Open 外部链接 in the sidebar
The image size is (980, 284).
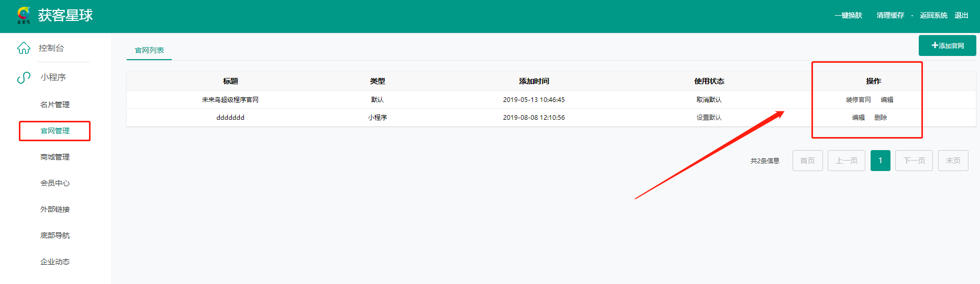pyautogui.click(x=55, y=209)
